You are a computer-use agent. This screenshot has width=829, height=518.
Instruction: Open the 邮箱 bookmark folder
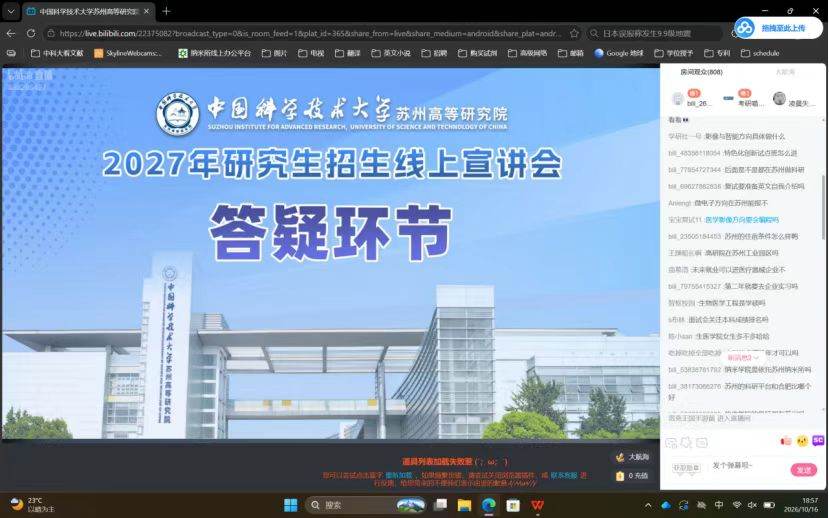[571, 53]
